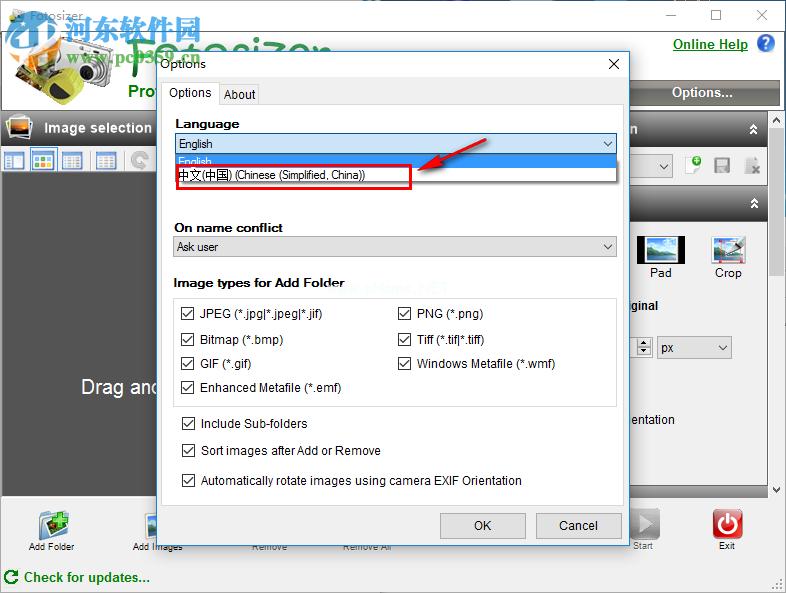Collapse the resize settings panel with double chevron
Image resolution: width=786 pixels, height=593 pixels.
click(756, 203)
